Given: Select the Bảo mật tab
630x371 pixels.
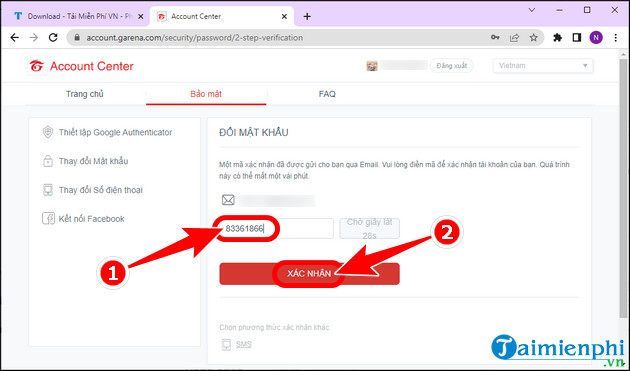Looking at the screenshot, I should click(x=206, y=94).
